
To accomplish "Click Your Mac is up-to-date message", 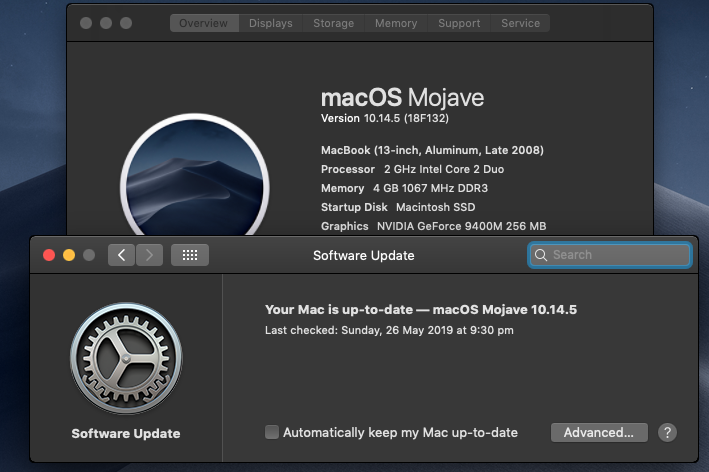I will (421, 310).
